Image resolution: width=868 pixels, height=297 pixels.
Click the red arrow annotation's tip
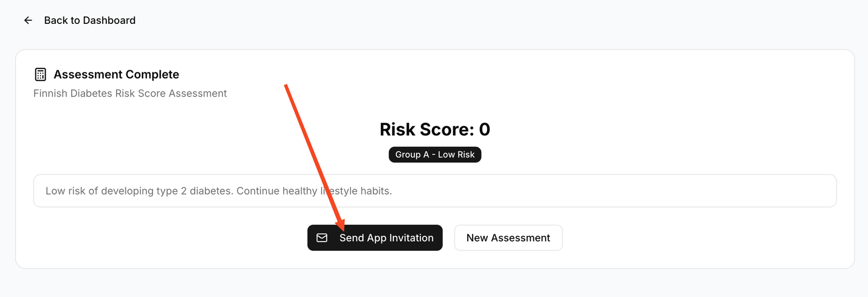[x=341, y=228]
